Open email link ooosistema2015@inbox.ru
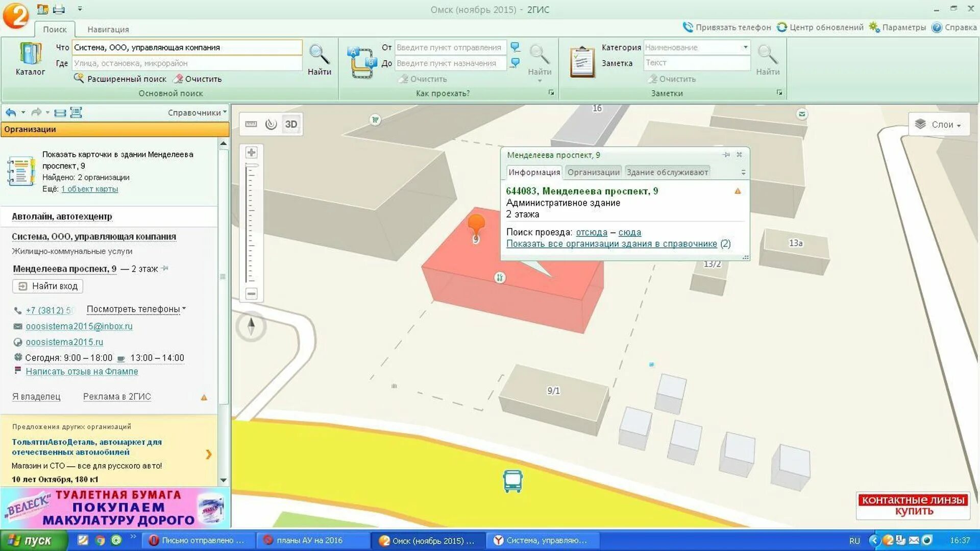Viewport: 980px width, 551px height. click(79, 326)
